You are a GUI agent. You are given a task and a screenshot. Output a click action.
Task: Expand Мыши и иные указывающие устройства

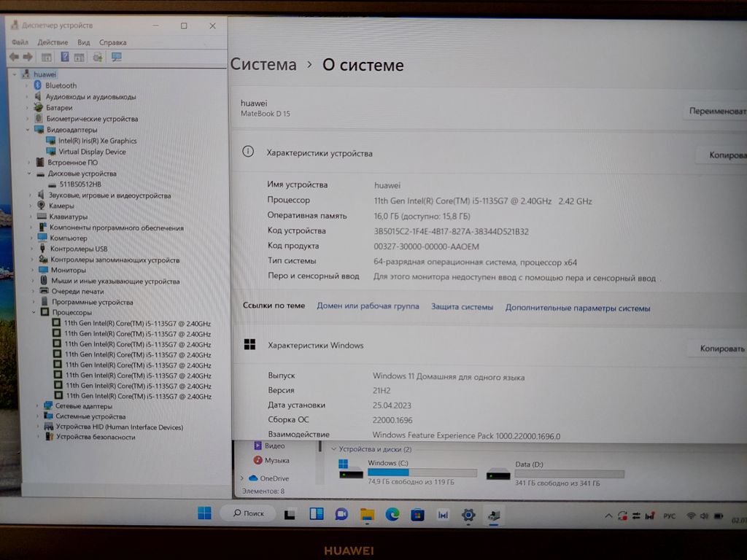click(x=33, y=281)
